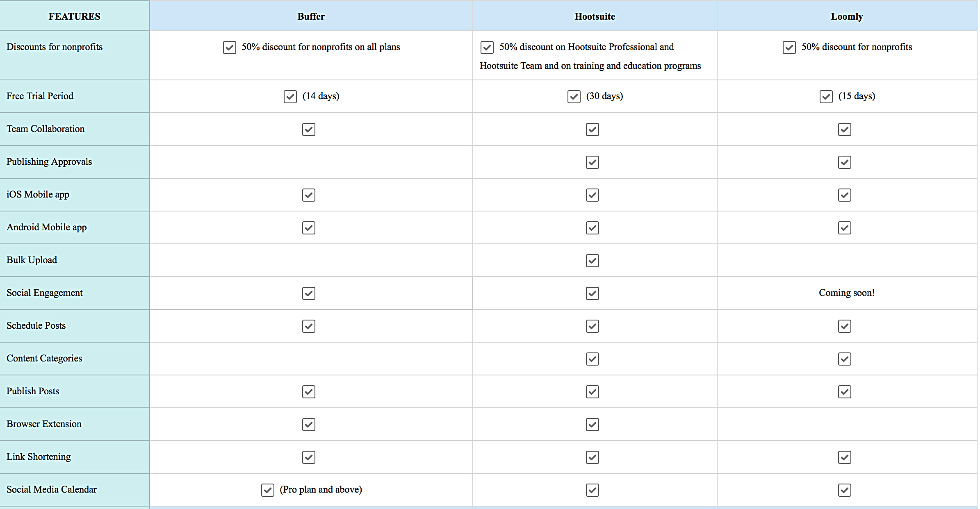Click Hootsuite's Android Mobile app checkmark
The height and width of the screenshot is (509, 980).
(x=593, y=228)
